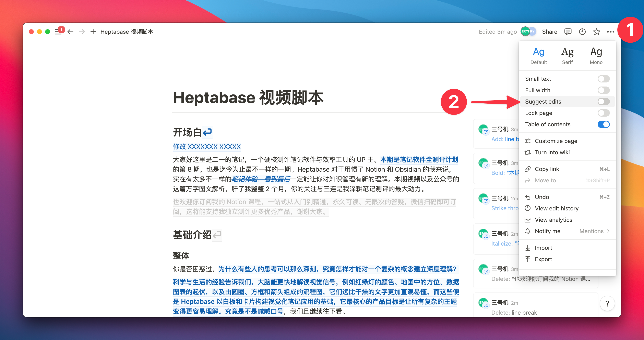Screen dimensions: 644x340
Task: Create a new page with the plus icon
Action: (93, 31)
